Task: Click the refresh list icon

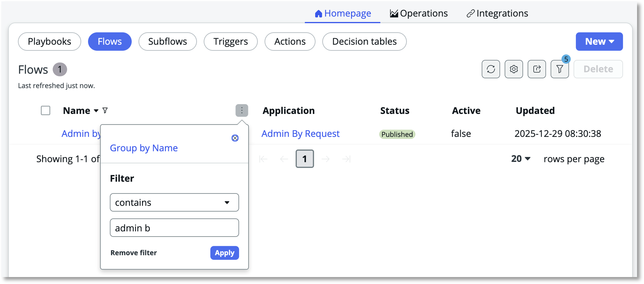Action: coord(490,69)
